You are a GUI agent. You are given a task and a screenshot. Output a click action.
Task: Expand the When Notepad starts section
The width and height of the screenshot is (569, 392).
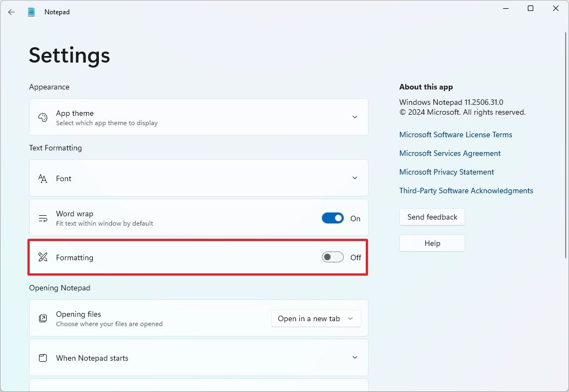coord(355,357)
